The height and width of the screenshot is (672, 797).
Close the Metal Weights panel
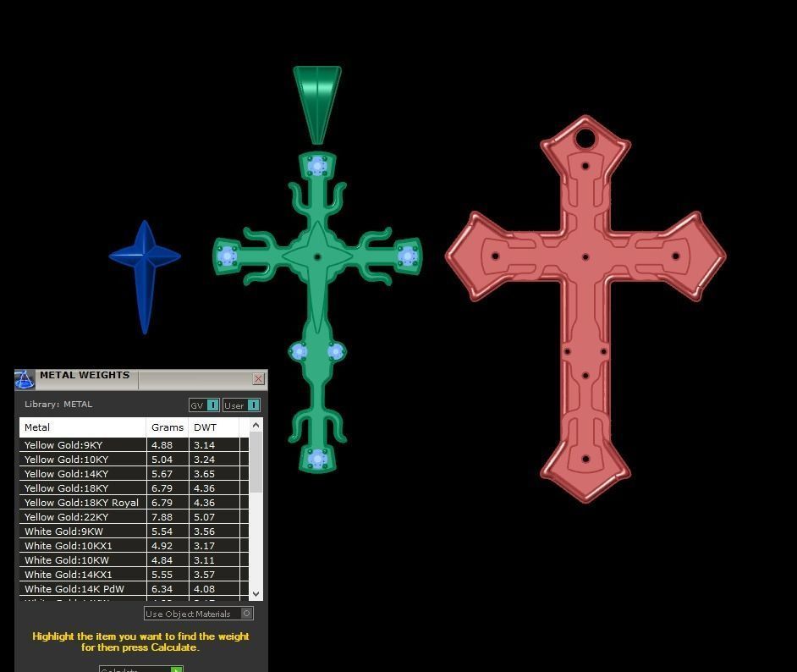click(258, 378)
